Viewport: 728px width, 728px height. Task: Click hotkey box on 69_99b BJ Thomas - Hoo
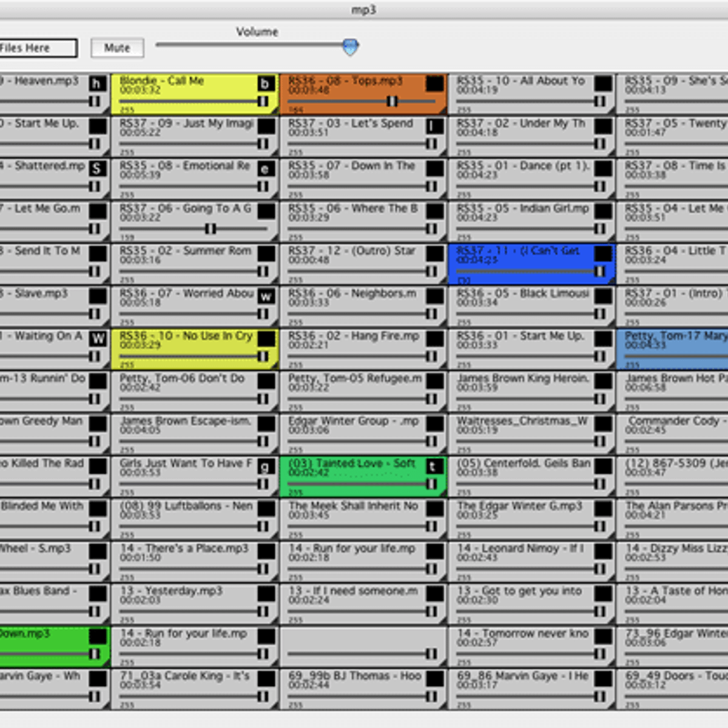click(x=434, y=678)
